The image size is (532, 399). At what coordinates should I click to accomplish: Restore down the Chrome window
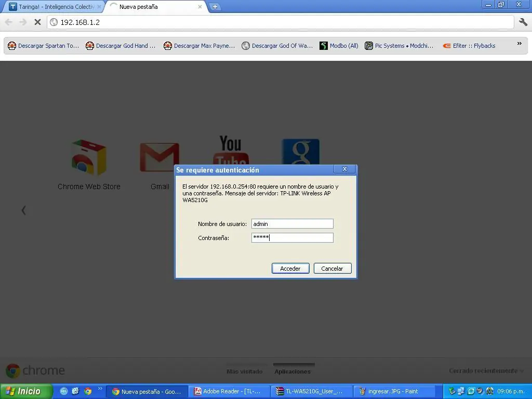pos(501,5)
